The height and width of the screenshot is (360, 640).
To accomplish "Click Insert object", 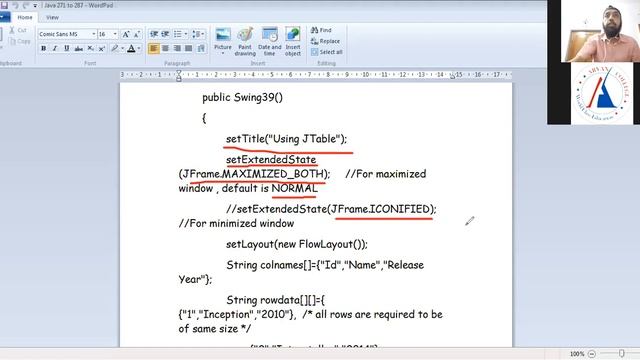I will 293,42.
